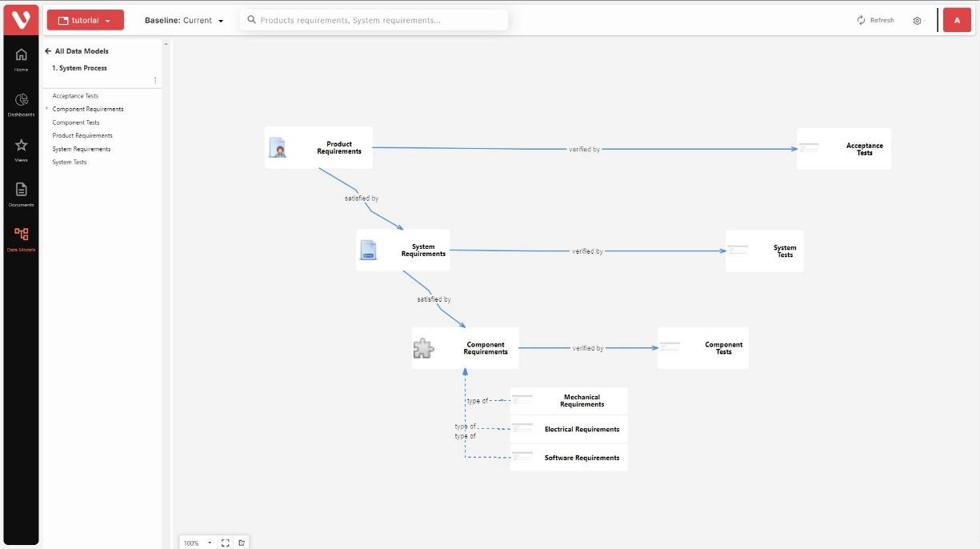
Task: Select System Requirements in the side list
Action: click(x=82, y=149)
